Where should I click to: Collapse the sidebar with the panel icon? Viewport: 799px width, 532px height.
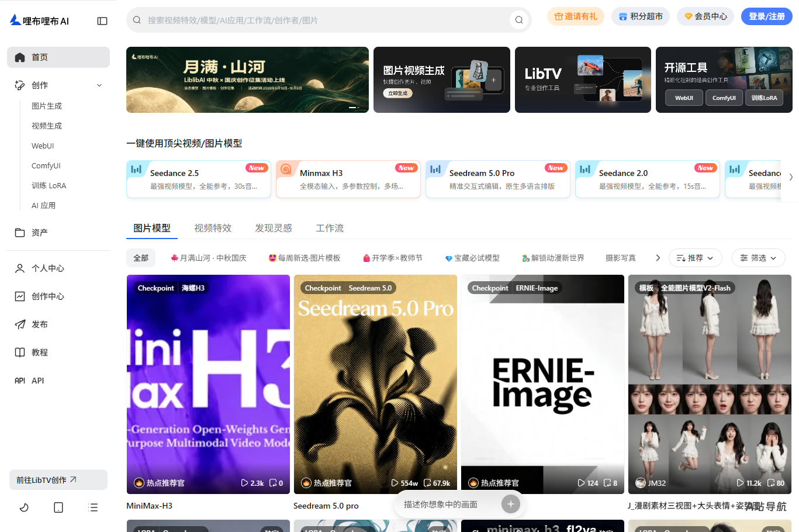[x=102, y=21]
